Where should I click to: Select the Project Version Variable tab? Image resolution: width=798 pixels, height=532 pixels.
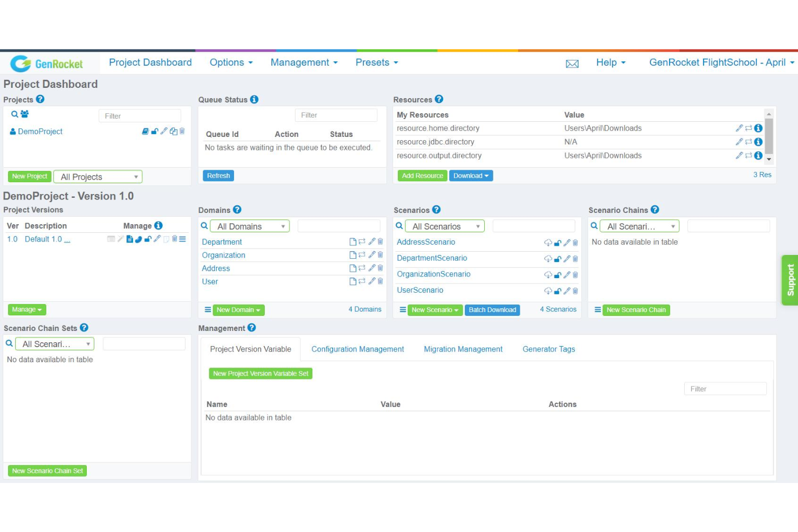click(x=251, y=349)
